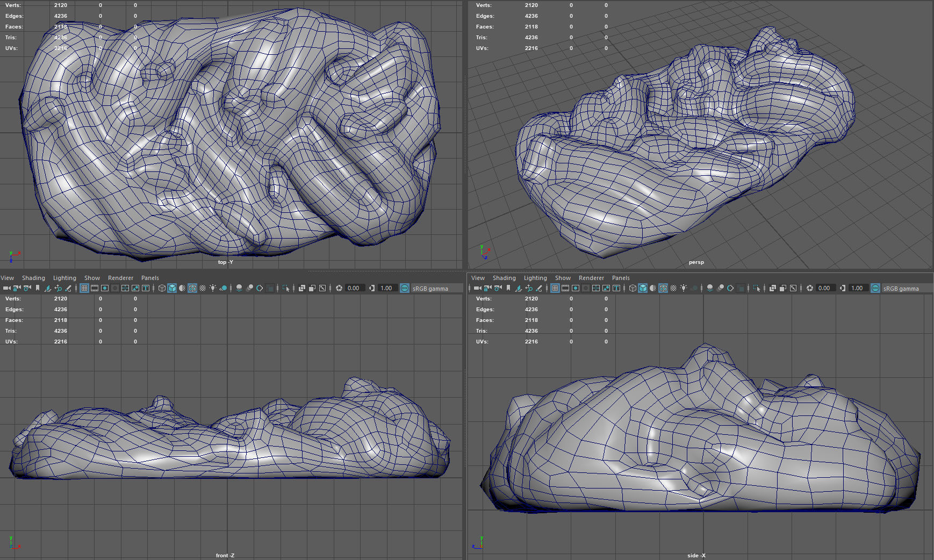934x560 pixels.
Task: Select Wireframe shading in front panel toolbar
Action: pos(162,288)
